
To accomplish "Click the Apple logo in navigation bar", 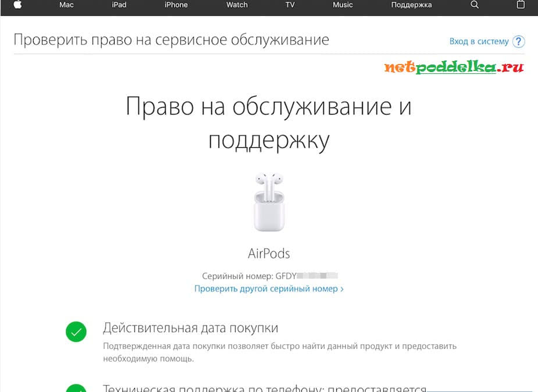I will 17,5.
